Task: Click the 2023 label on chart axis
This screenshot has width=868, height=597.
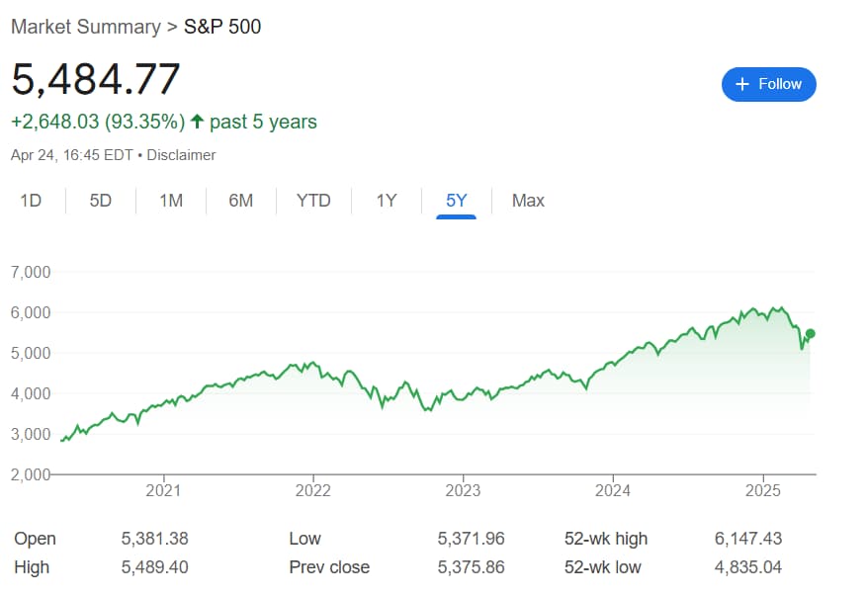Action: tap(464, 490)
